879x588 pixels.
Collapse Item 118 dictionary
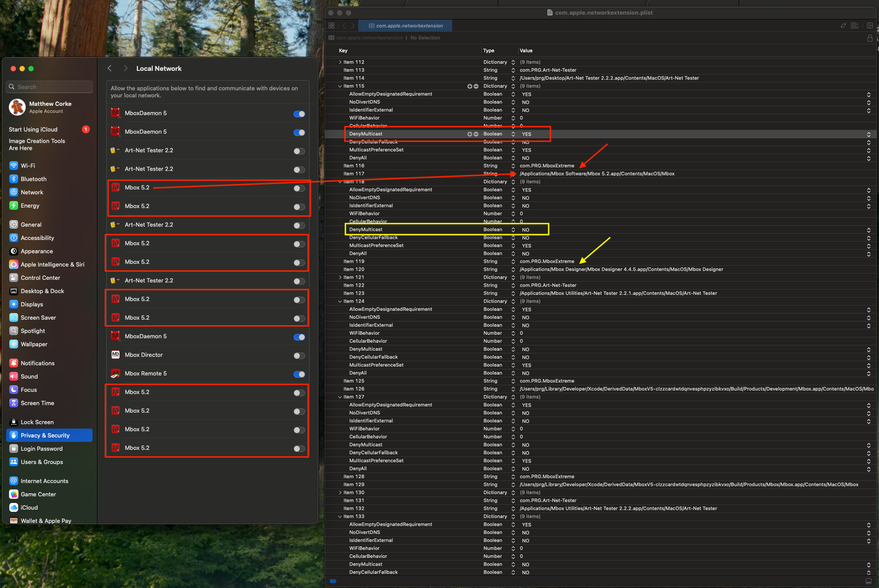click(340, 182)
